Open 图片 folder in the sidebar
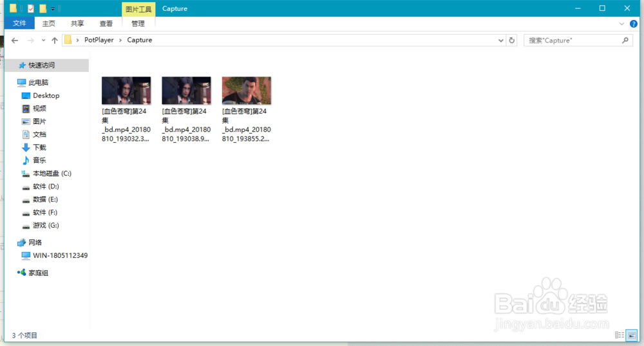 [x=39, y=122]
